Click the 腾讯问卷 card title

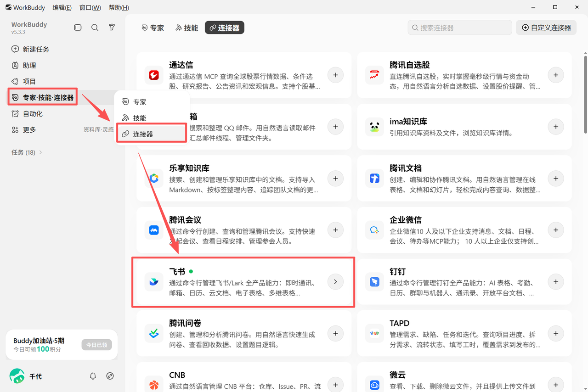tap(185, 323)
